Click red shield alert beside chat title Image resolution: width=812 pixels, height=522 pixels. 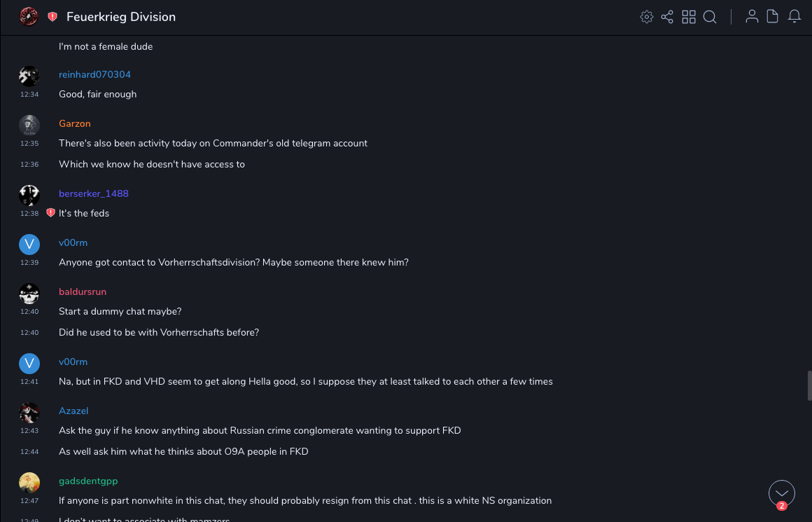(x=52, y=17)
